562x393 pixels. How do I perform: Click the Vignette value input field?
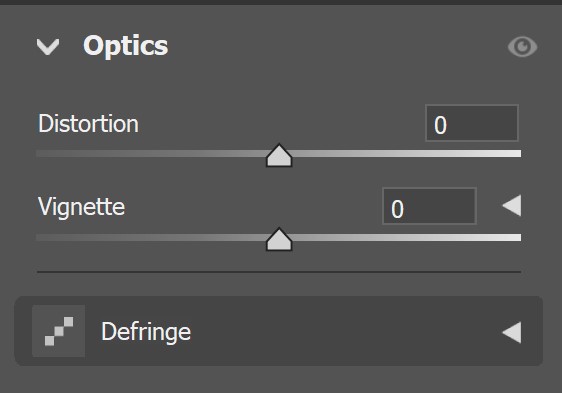[429, 206]
